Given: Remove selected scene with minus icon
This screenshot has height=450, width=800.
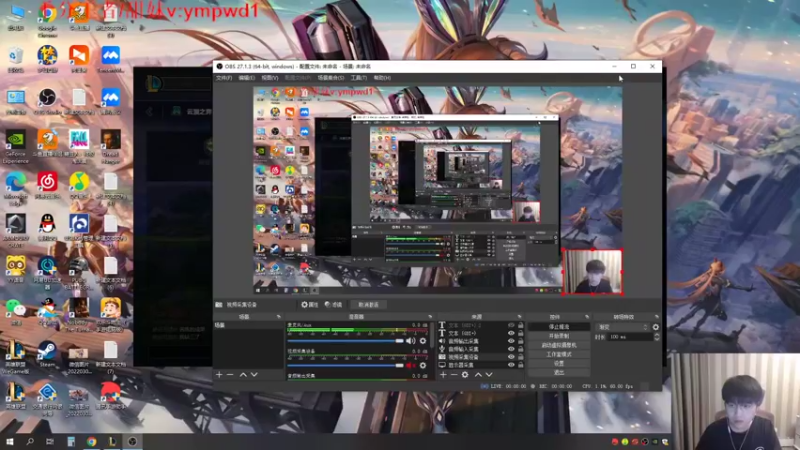Looking at the screenshot, I should 230,374.
